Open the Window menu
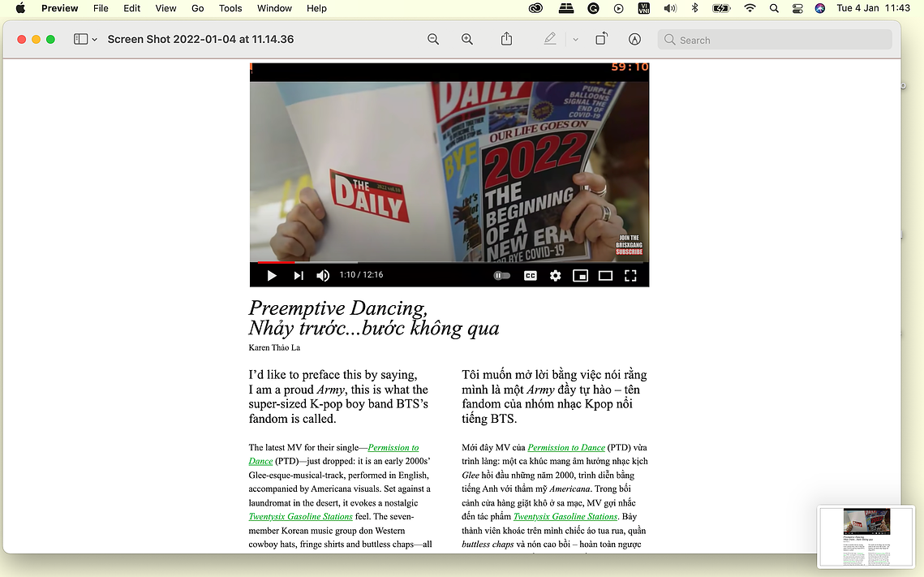924x577 pixels. (x=275, y=8)
